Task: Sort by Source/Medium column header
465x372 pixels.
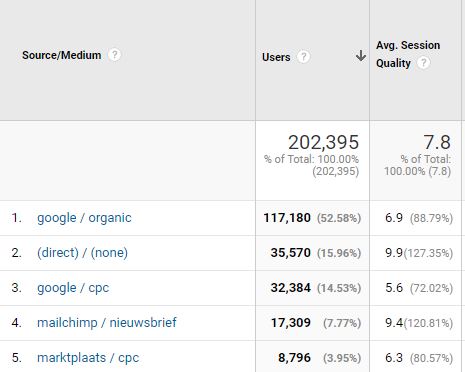Action: pos(62,55)
